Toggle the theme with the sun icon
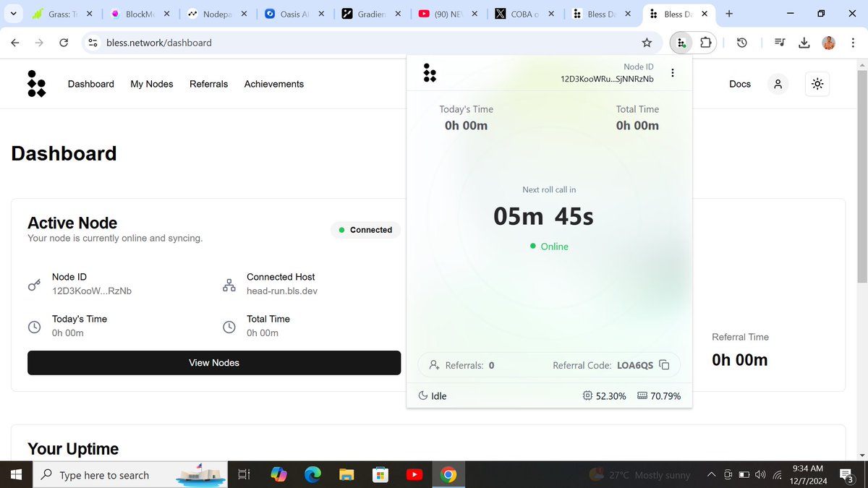868x488 pixels. pyautogui.click(x=817, y=84)
